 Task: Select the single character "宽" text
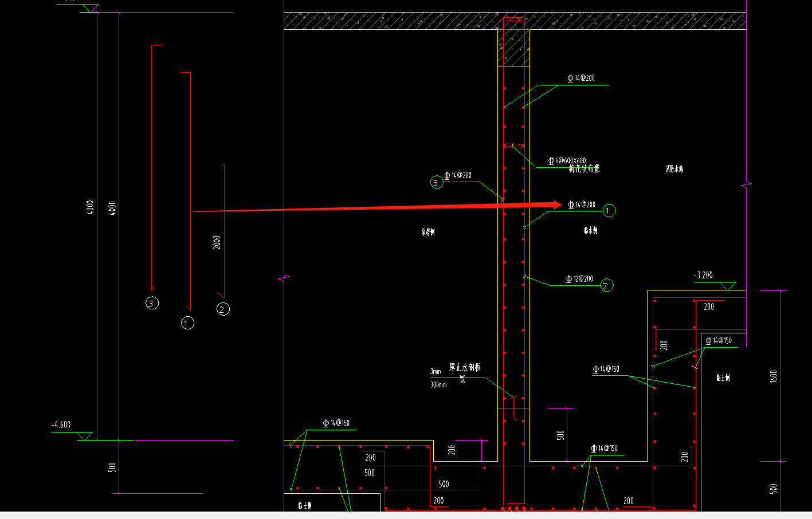(x=462, y=380)
